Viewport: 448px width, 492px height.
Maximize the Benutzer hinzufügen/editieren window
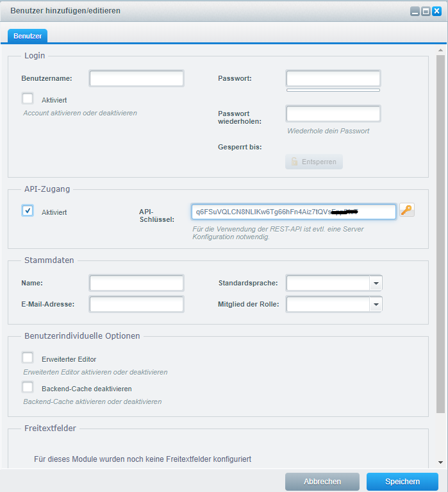(426, 12)
